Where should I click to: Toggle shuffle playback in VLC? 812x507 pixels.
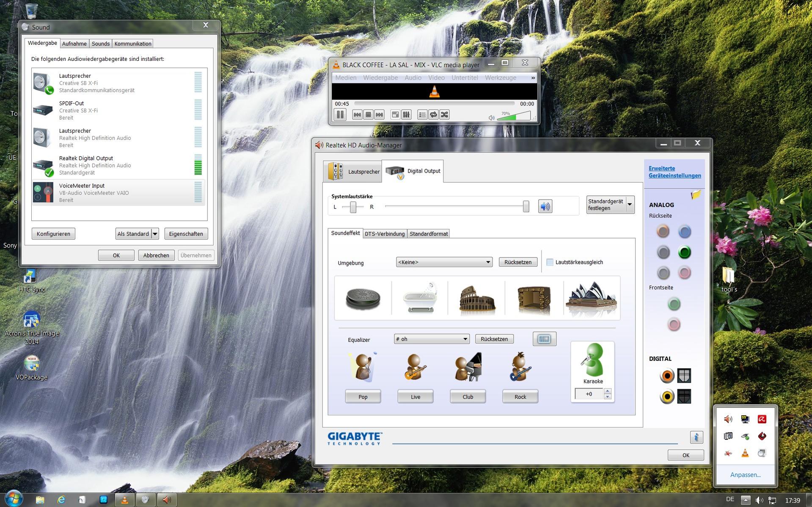[x=444, y=115]
